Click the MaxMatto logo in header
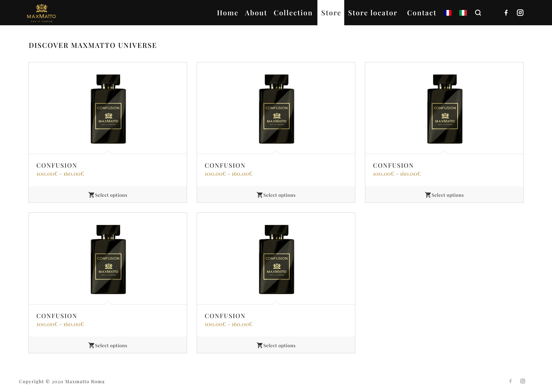 click(x=41, y=13)
